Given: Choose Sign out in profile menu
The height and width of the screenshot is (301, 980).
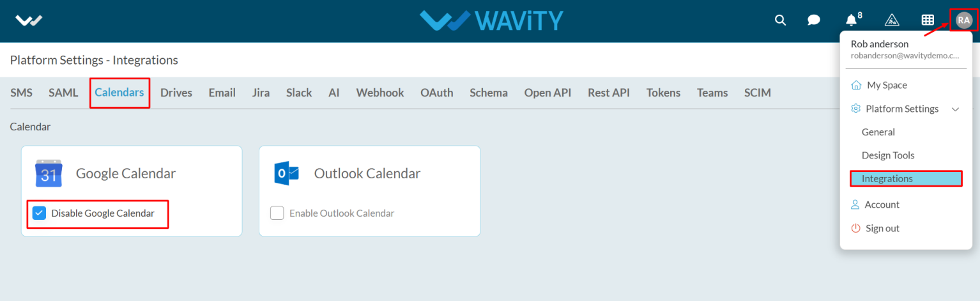Looking at the screenshot, I should [x=875, y=228].
